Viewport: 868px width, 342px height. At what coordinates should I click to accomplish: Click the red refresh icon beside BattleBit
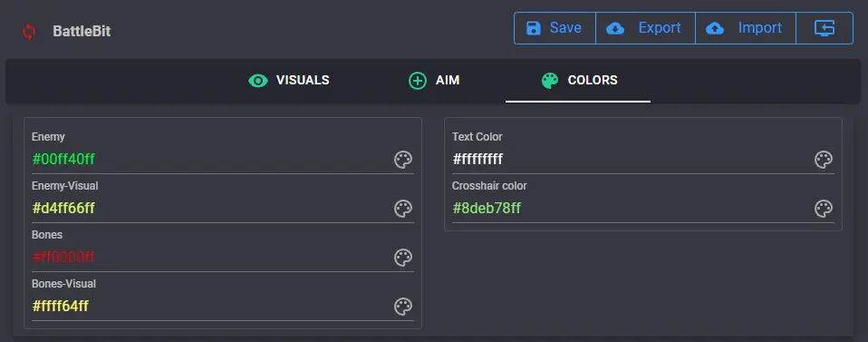pyautogui.click(x=29, y=32)
